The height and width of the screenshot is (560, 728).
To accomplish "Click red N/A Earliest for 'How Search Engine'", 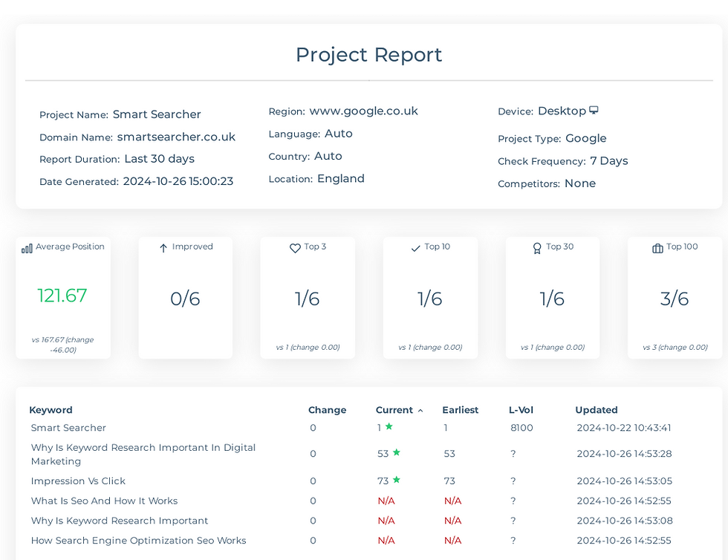I will pyautogui.click(x=452, y=541).
